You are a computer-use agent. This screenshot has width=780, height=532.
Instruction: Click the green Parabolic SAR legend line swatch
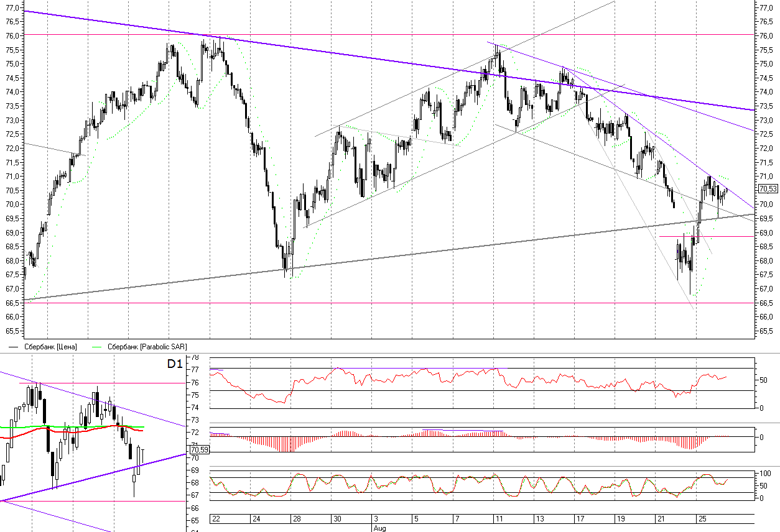pyautogui.click(x=98, y=347)
